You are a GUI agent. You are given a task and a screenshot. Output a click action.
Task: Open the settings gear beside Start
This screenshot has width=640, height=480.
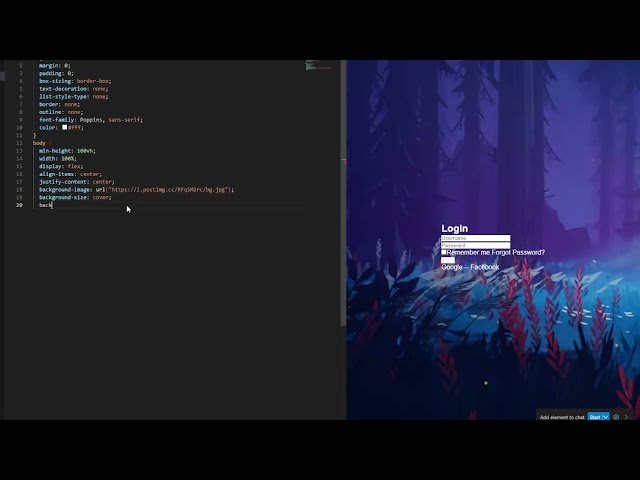tap(616, 417)
